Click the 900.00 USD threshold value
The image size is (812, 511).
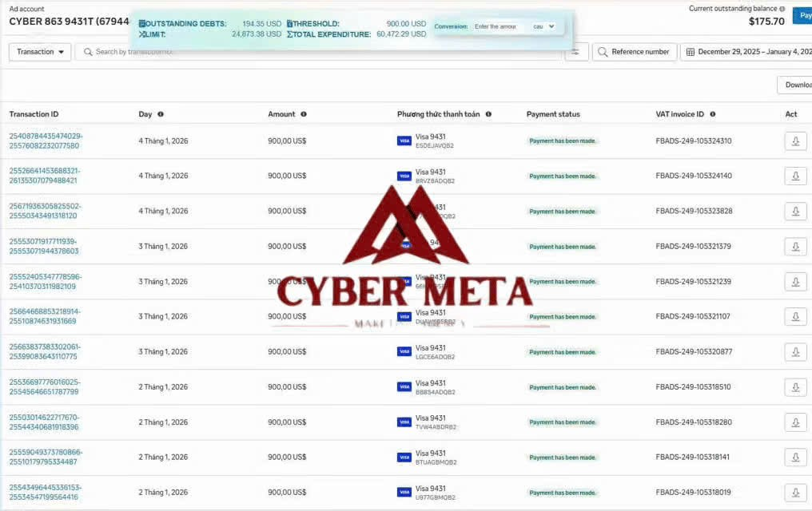[406, 24]
